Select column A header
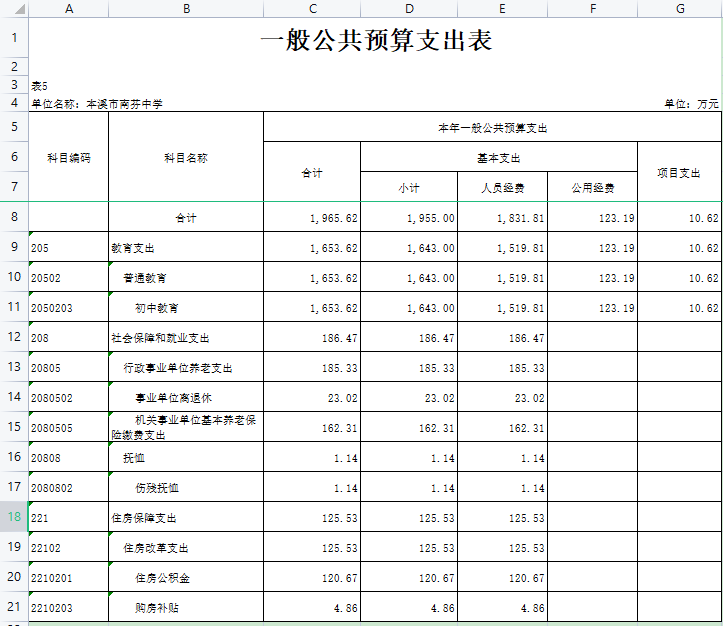 pyautogui.click(x=69, y=9)
